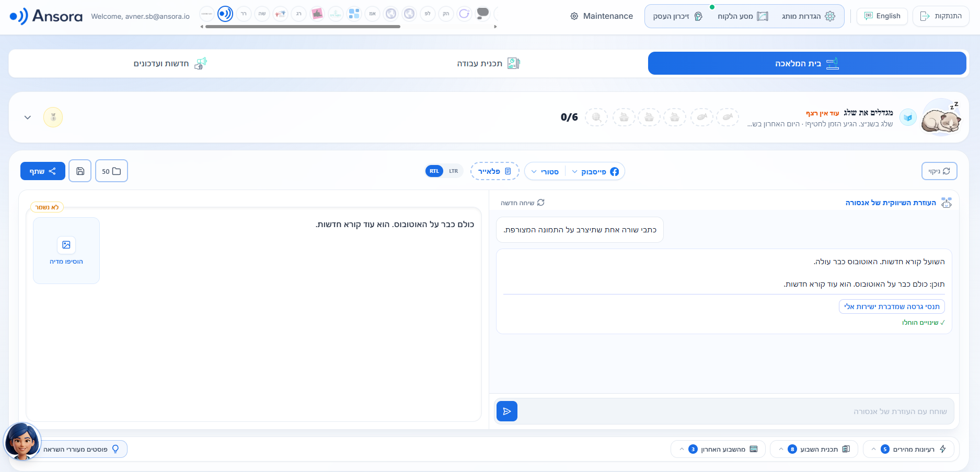Click the add media image icon
980x472 pixels.
pyautogui.click(x=66, y=245)
